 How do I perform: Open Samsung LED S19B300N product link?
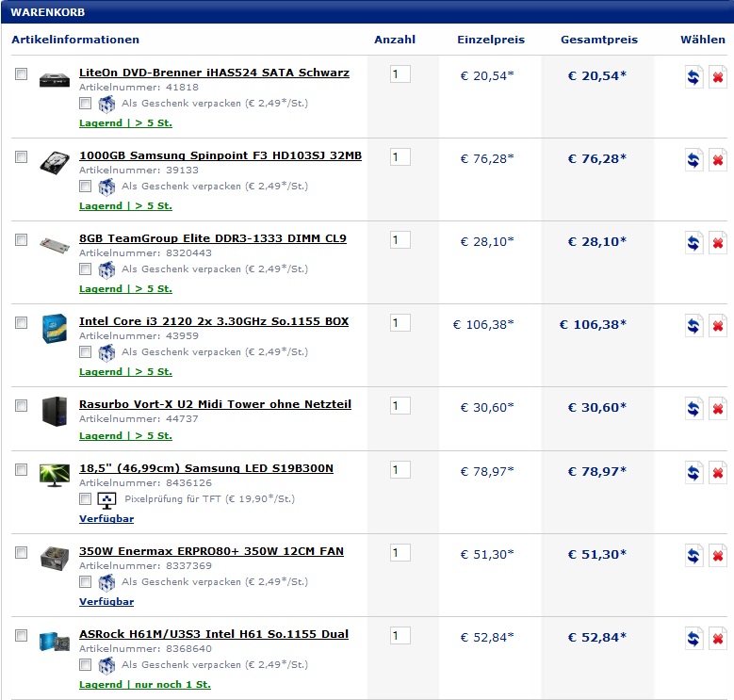click(206, 468)
